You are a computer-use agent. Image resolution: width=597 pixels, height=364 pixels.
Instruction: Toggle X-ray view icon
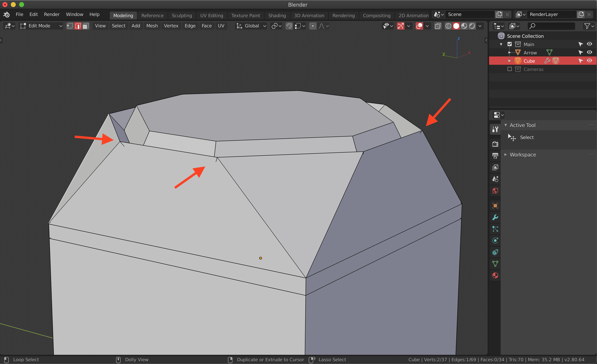point(438,26)
